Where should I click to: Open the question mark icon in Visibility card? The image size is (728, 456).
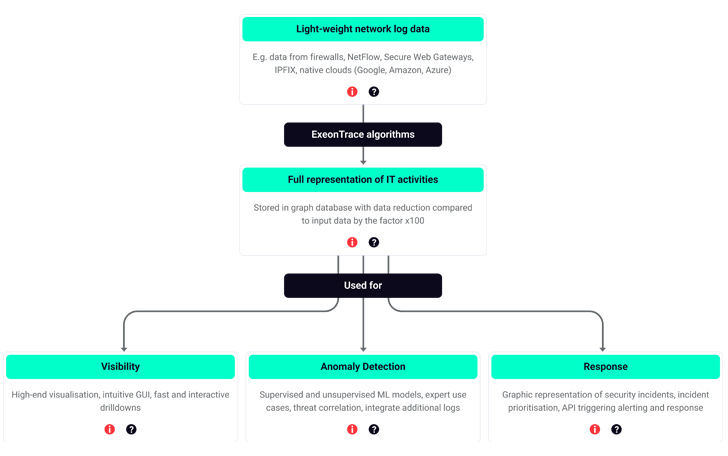[x=131, y=429]
